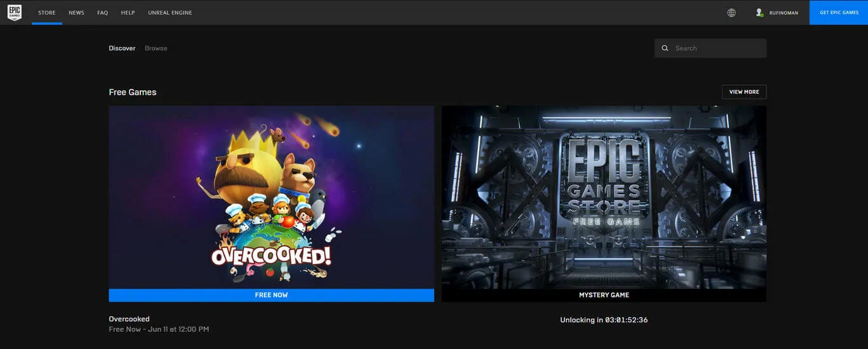Click the VIEW MORE button

(x=744, y=92)
